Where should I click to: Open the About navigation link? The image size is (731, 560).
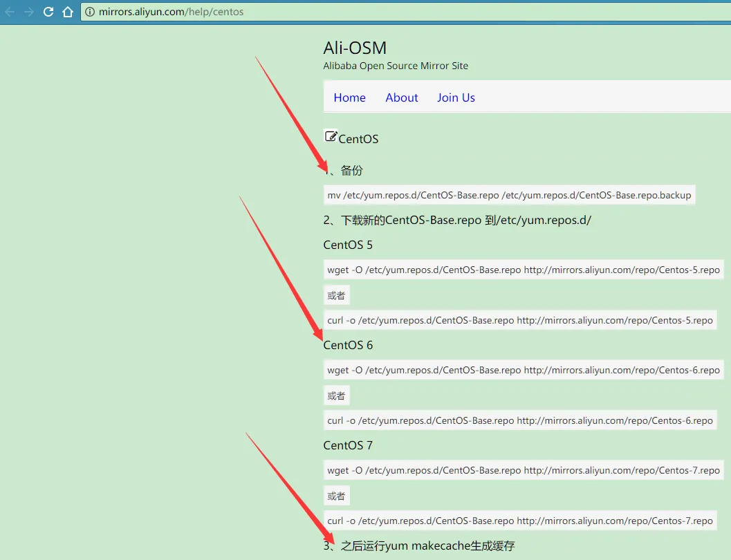[x=401, y=97]
